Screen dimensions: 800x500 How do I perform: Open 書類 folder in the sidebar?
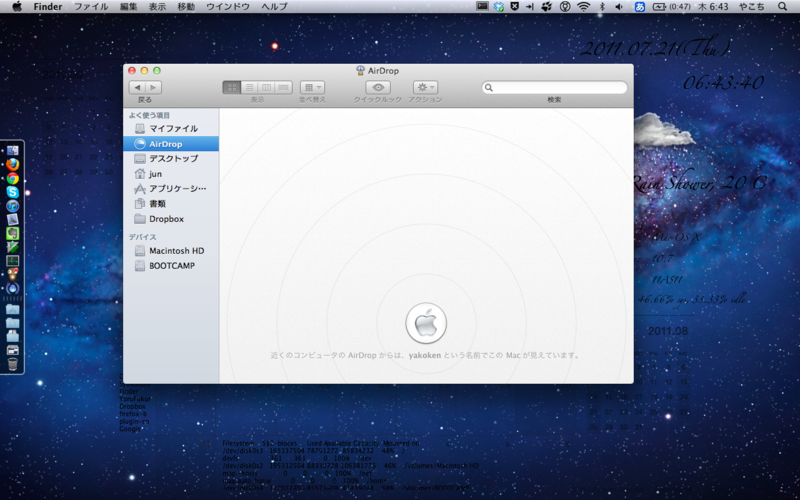[x=171, y=204]
